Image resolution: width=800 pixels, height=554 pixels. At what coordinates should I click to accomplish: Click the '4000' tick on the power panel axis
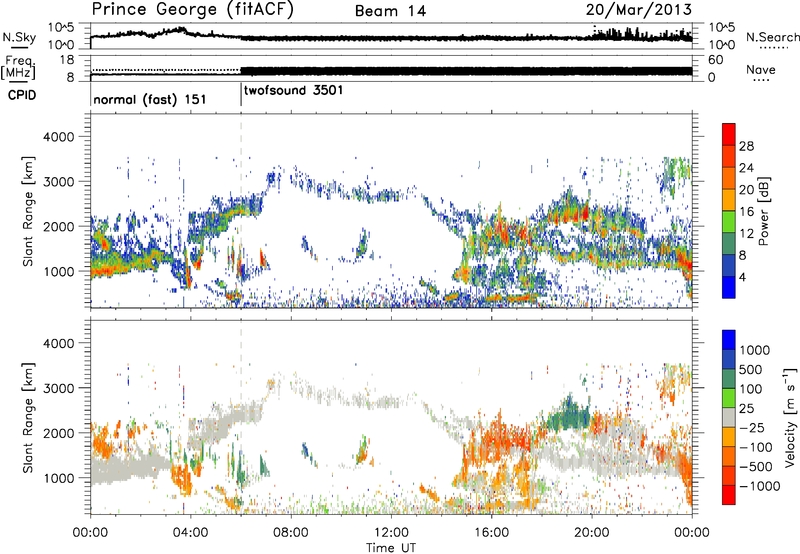point(59,137)
